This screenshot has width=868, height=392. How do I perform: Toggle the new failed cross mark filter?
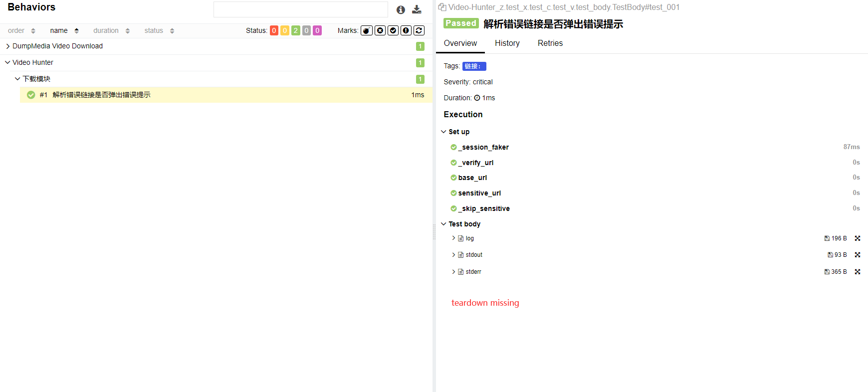pyautogui.click(x=380, y=30)
